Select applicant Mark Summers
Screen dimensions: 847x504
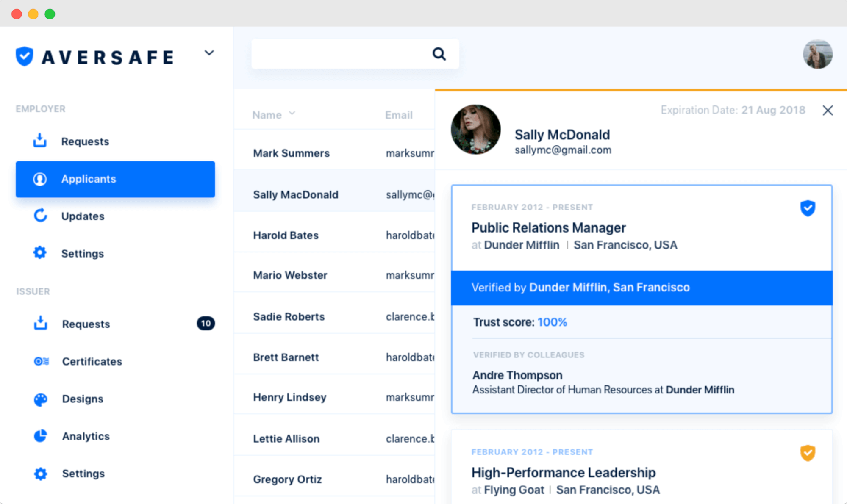pos(292,153)
